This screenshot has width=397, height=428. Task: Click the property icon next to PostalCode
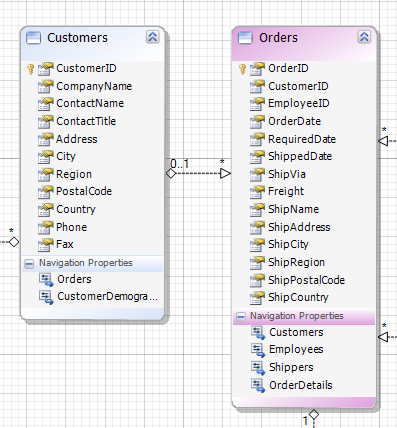click(45, 192)
